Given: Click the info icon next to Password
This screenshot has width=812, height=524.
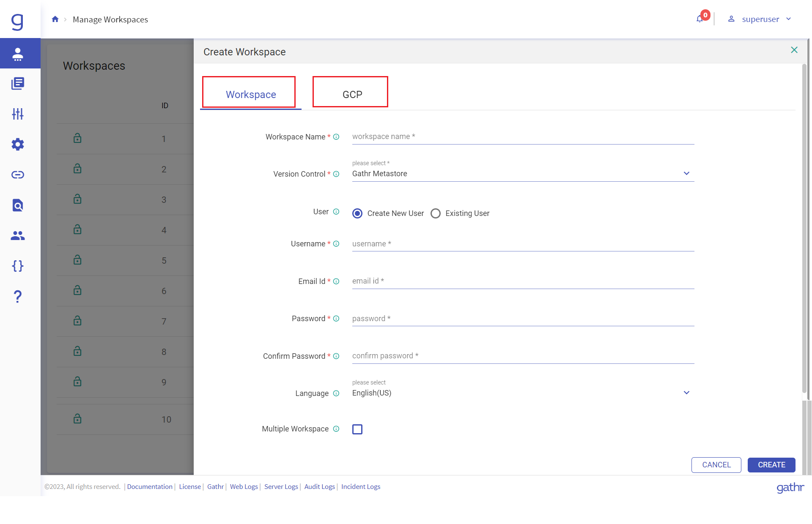Looking at the screenshot, I should pos(336,319).
